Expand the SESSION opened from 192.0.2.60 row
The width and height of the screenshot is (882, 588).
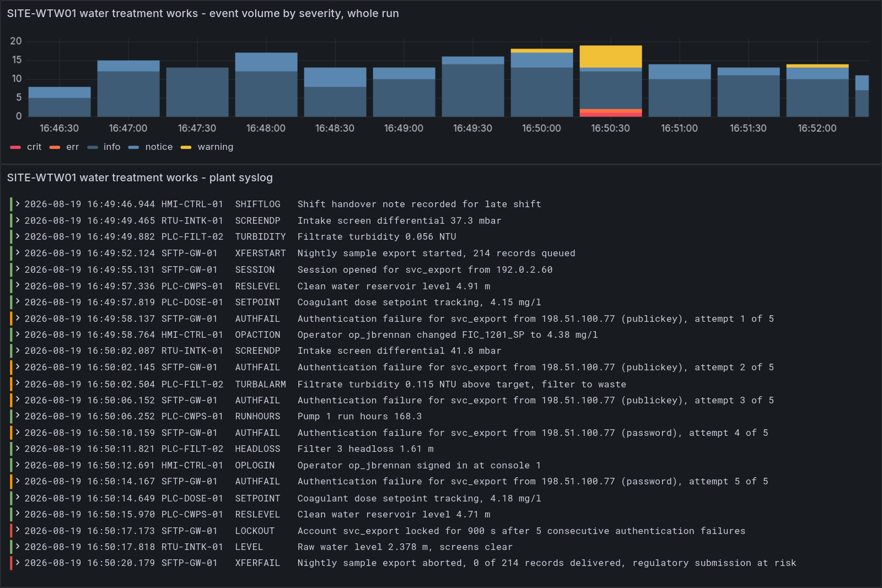coord(18,269)
